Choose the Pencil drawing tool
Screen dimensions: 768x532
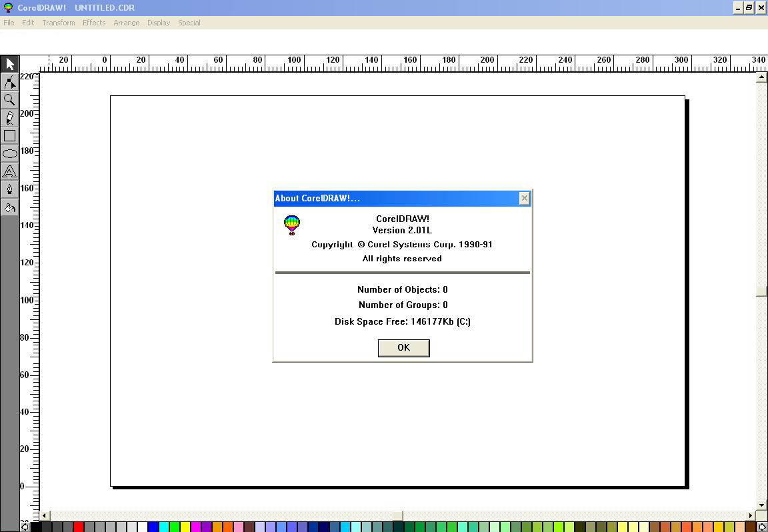pos(9,118)
